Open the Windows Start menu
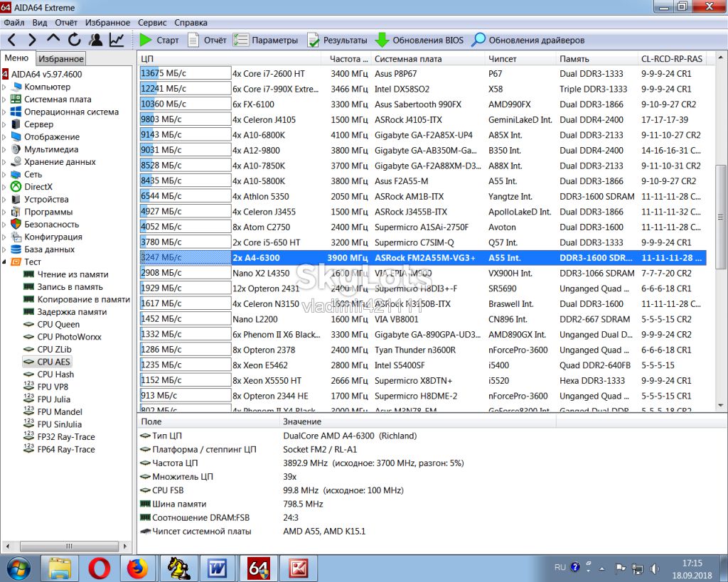 coord(18,568)
